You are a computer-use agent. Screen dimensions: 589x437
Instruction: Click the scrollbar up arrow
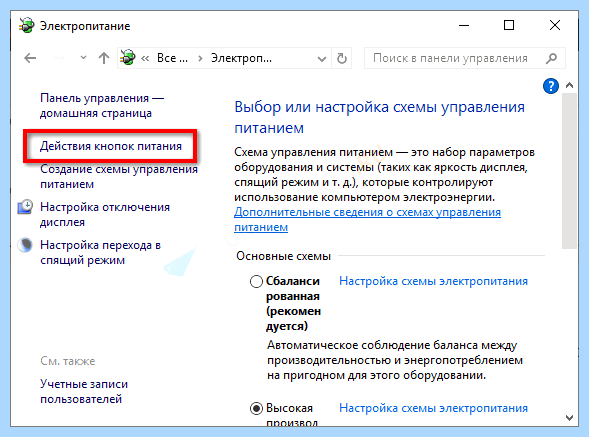pyautogui.click(x=569, y=85)
